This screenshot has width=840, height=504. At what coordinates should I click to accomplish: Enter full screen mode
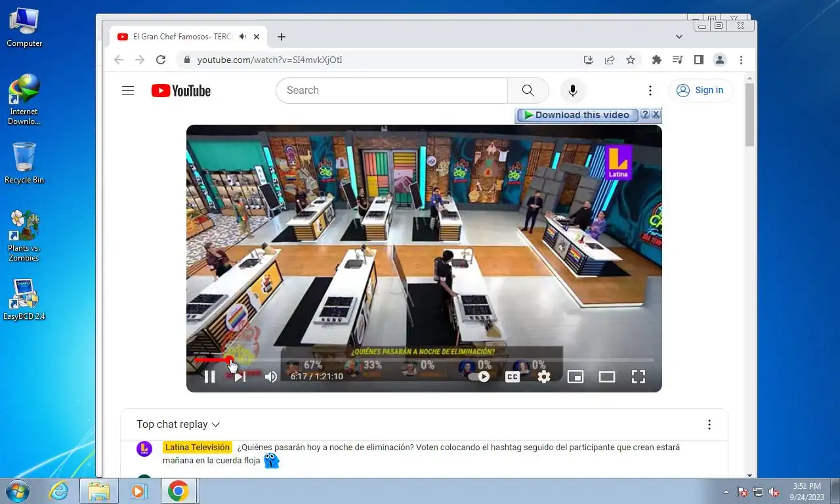[639, 377]
